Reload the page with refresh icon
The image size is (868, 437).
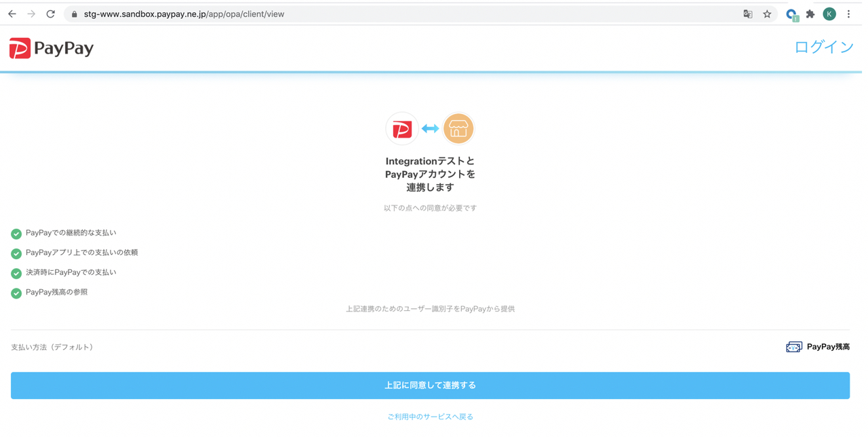(50, 14)
